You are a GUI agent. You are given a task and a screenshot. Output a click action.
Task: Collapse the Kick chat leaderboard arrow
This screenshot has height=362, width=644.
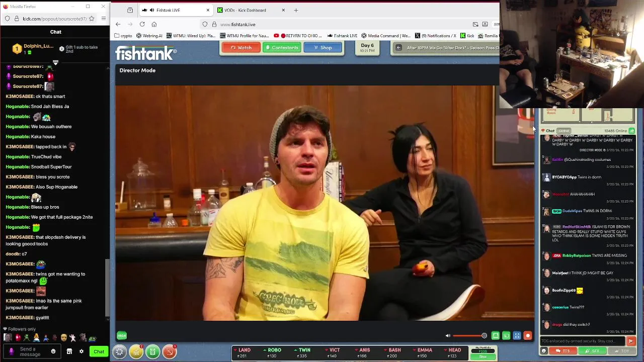coord(55,63)
